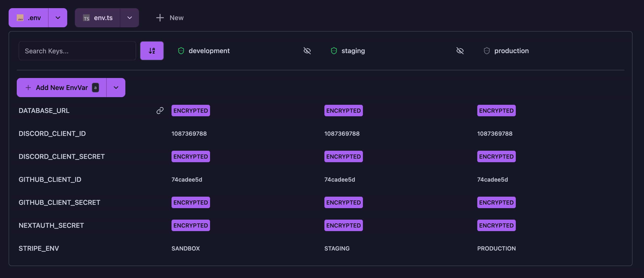Click the alphabetical sort icon button

point(152,51)
